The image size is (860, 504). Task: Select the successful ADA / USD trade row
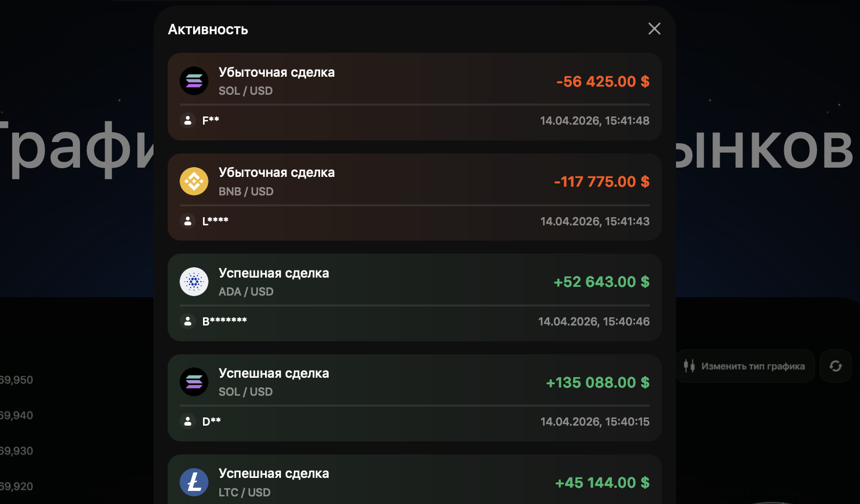click(415, 297)
